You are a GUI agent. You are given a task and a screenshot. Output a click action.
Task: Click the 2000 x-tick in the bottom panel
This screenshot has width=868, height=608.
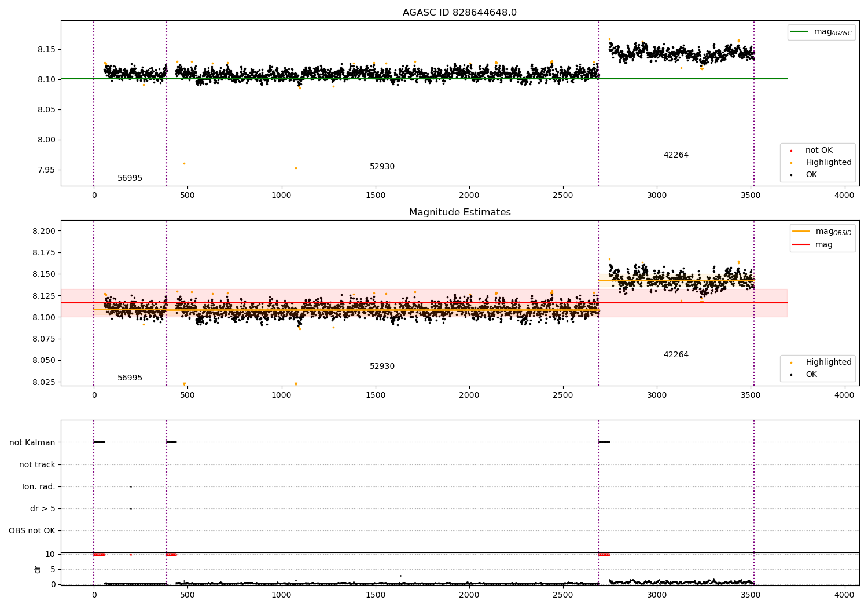pyautogui.click(x=469, y=595)
